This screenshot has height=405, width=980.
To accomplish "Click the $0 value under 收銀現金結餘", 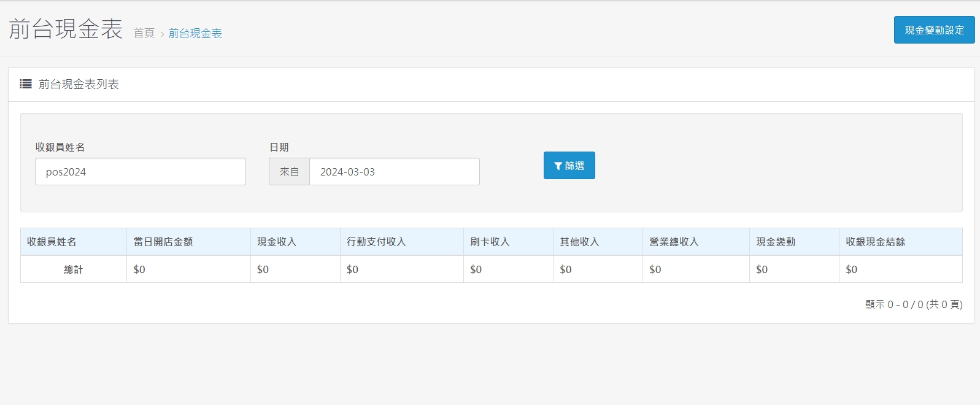I will (851, 269).
